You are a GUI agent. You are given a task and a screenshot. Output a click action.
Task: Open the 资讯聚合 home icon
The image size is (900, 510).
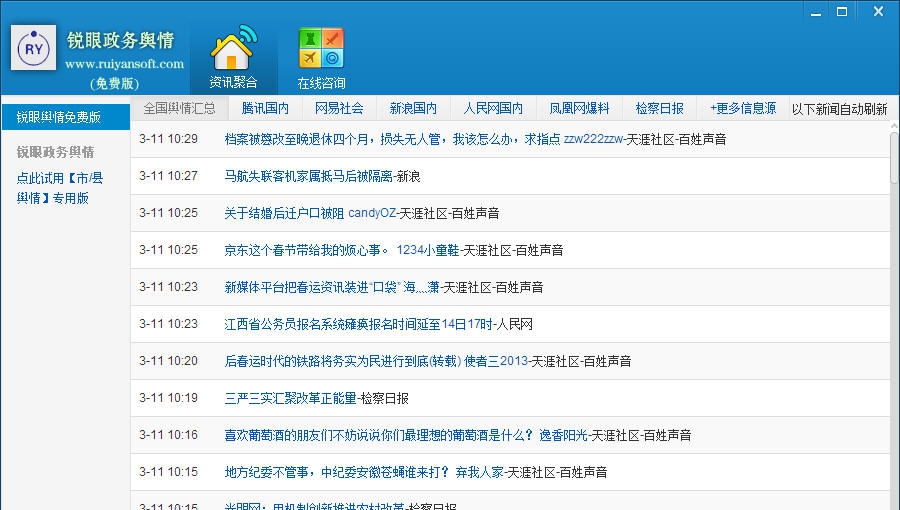[x=233, y=57]
